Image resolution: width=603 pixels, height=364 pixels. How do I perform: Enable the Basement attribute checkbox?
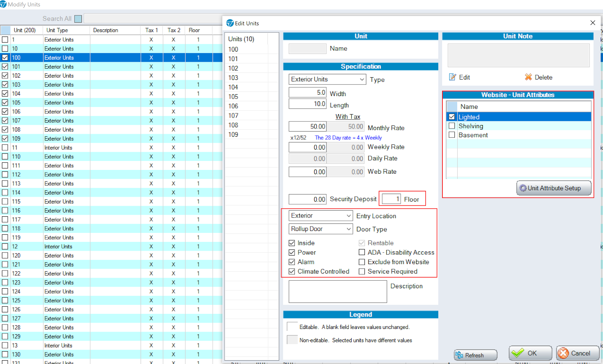click(x=452, y=135)
